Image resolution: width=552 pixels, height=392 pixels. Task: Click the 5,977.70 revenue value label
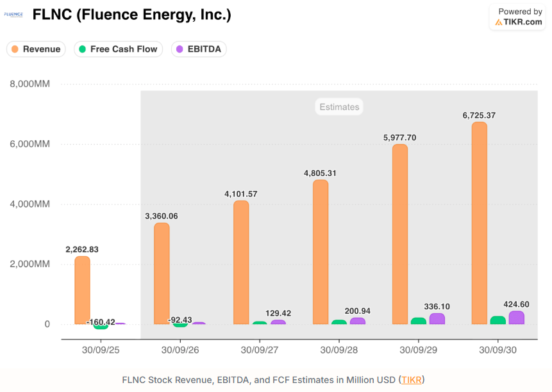(x=400, y=138)
